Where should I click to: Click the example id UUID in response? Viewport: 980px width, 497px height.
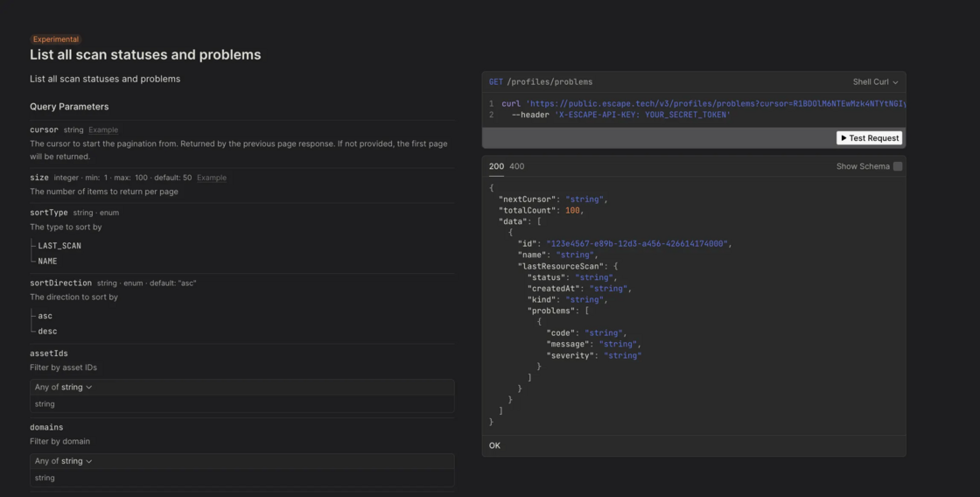click(636, 244)
